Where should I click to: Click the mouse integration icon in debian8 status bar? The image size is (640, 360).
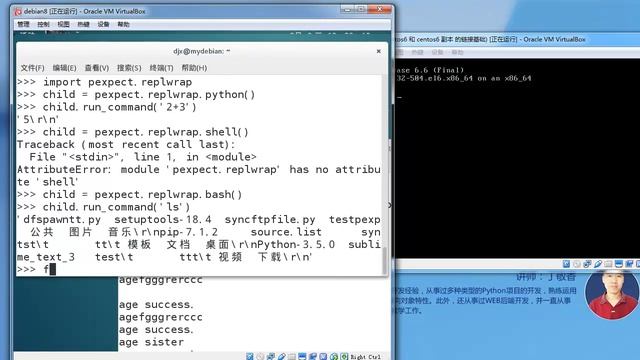(334, 356)
